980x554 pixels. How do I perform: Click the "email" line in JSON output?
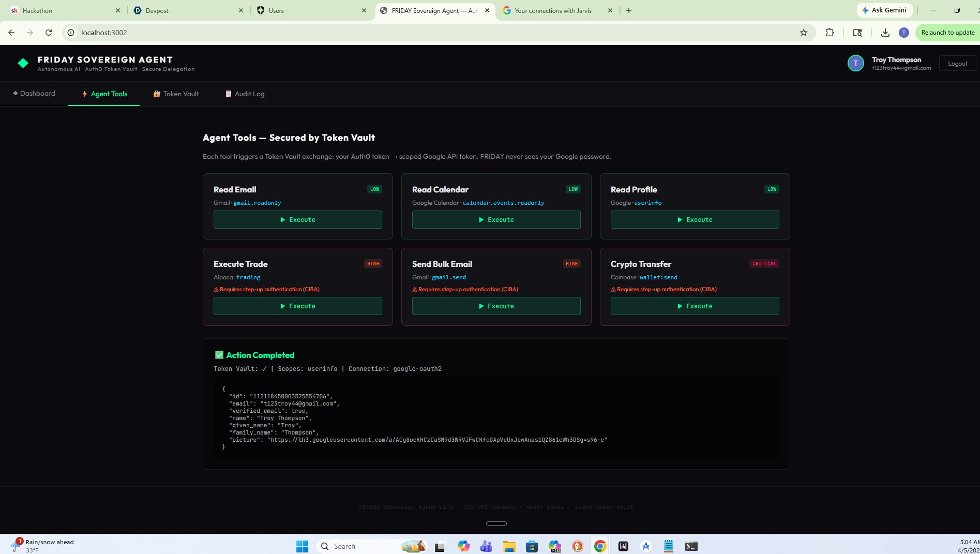point(284,403)
